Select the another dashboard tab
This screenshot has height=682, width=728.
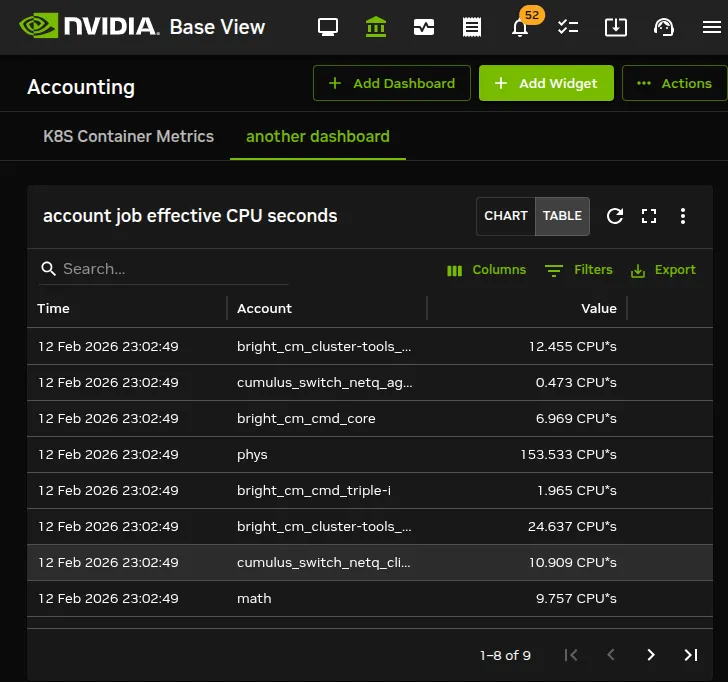coord(318,136)
